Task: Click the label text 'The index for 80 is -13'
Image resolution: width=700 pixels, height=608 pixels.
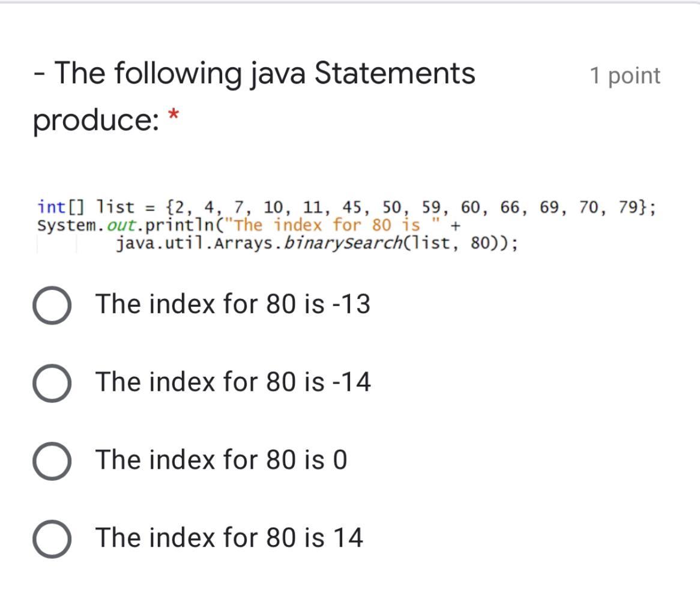Action: (x=232, y=304)
